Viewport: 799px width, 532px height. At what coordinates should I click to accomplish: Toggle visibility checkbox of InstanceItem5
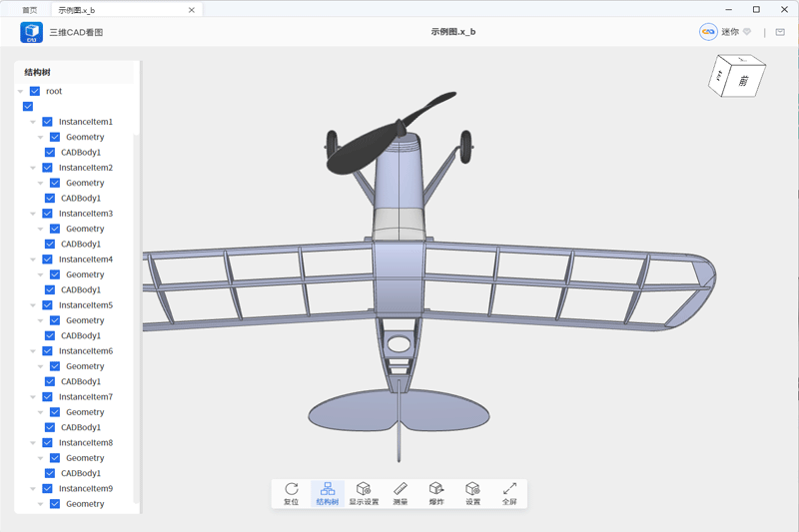pyautogui.click(x=47, y=305)
